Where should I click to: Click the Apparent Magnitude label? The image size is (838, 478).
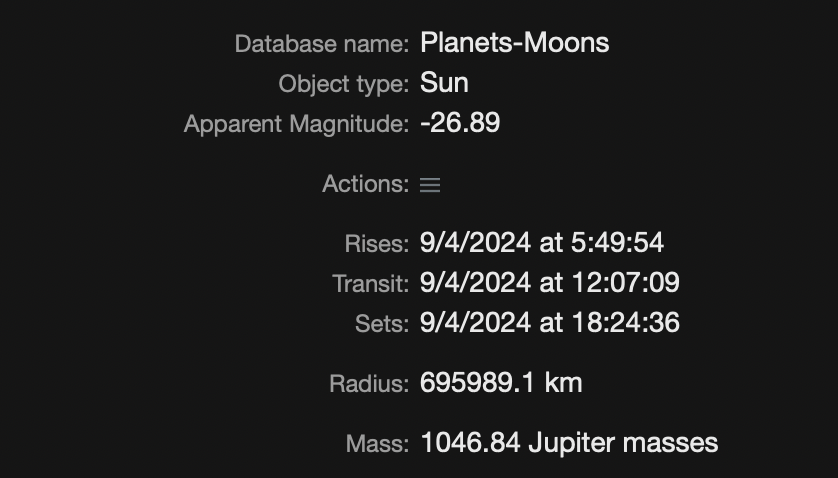pos(296,124)
